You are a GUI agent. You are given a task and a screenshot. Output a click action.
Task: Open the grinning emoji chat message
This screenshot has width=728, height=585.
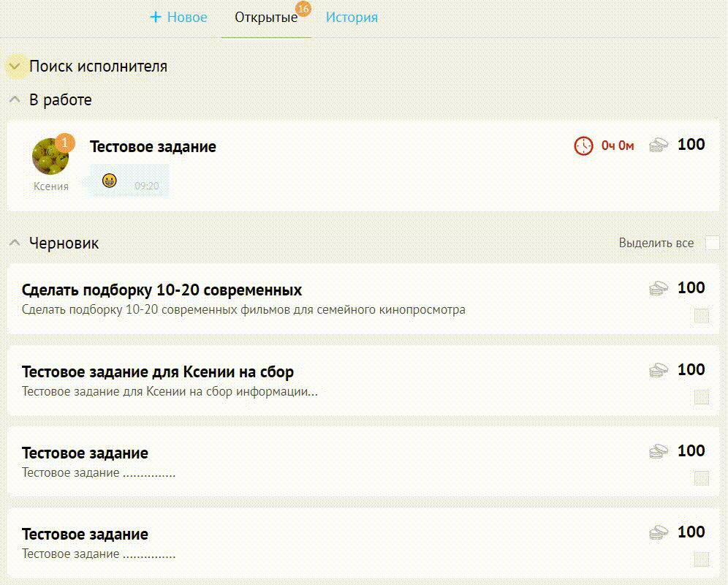[x=129, y=181]
